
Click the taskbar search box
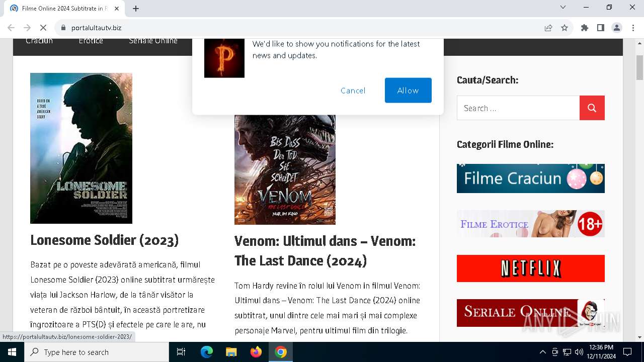tap(97, 352)
